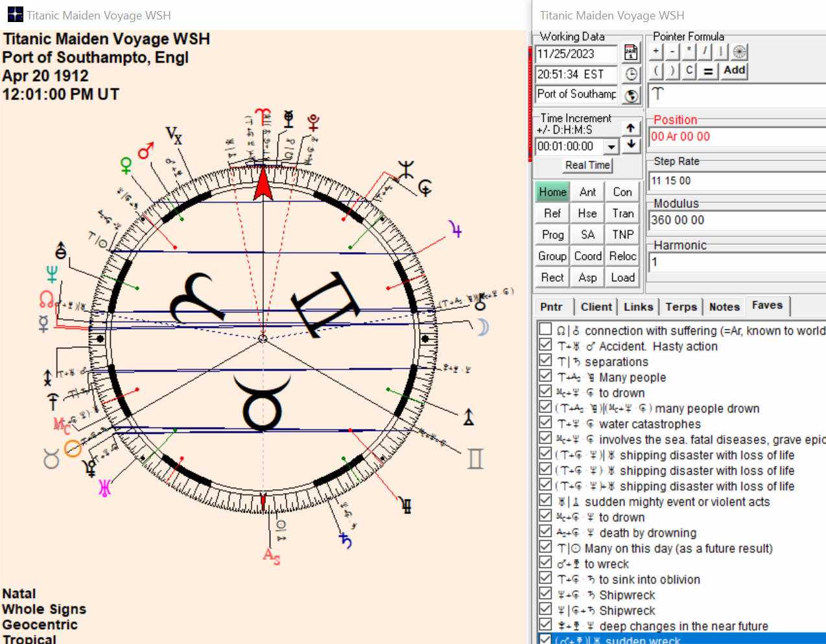Select the first 'Shipwreck' row with Neptune+Cupido

pyautogui.click(x=681, y=595)
